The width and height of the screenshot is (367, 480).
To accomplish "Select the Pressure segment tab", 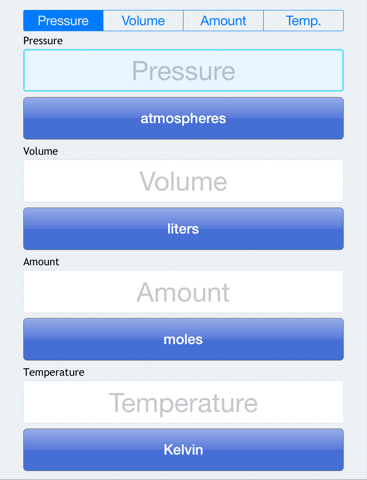I will [x=63, y=21].
